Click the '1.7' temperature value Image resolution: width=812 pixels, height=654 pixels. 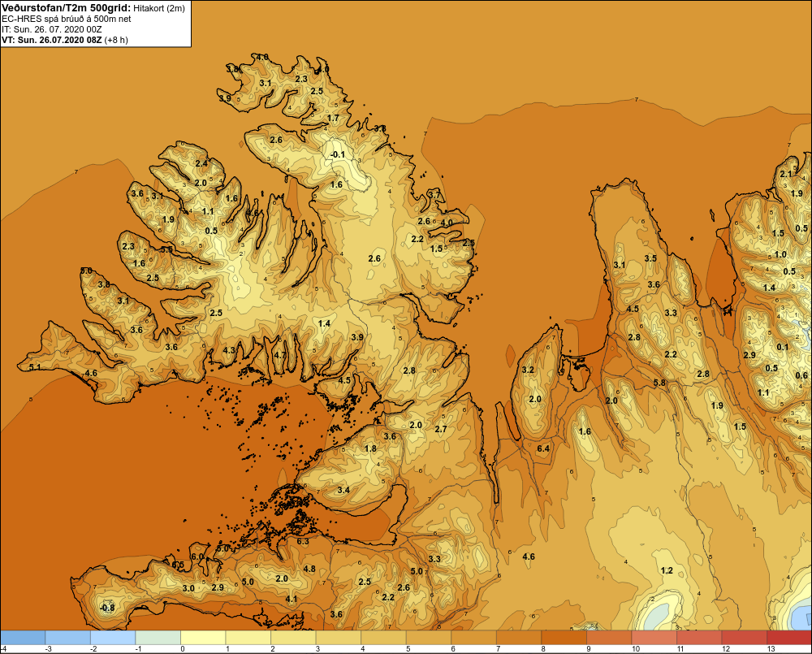[x=333, y=118]
